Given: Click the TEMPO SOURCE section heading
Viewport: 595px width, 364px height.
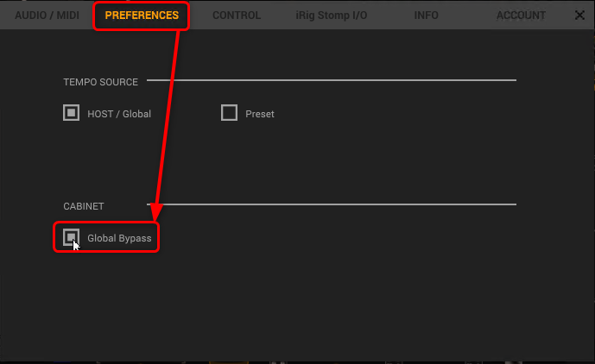Looking at the screenshot, I should pos(100,82).
